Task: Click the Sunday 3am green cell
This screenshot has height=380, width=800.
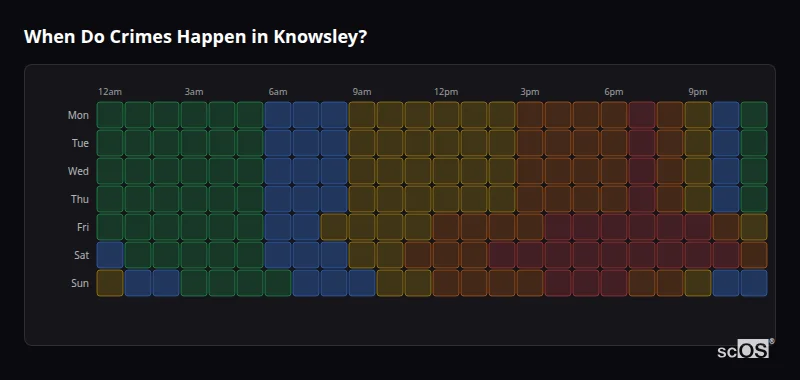Action: (194, 283)
